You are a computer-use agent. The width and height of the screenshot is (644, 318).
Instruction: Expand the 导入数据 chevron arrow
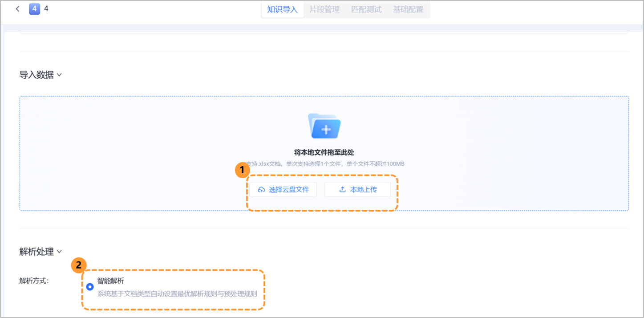tap(60, 75)
